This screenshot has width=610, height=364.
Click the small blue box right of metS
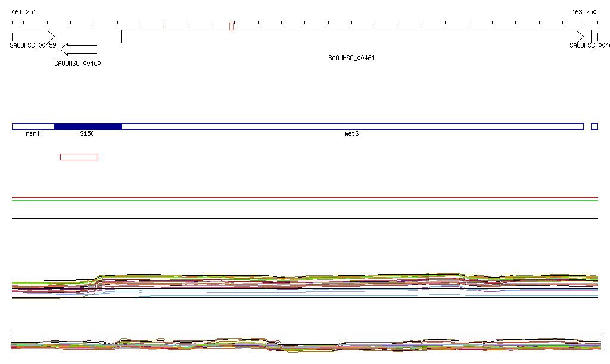pyautogui.click(x=594, y=126)
